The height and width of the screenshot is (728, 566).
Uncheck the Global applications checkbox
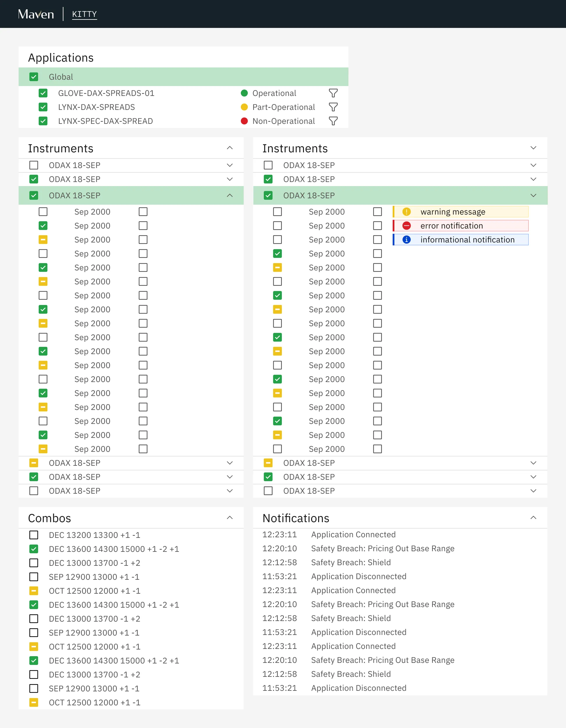pyautogui.click(x=34, y=77)
